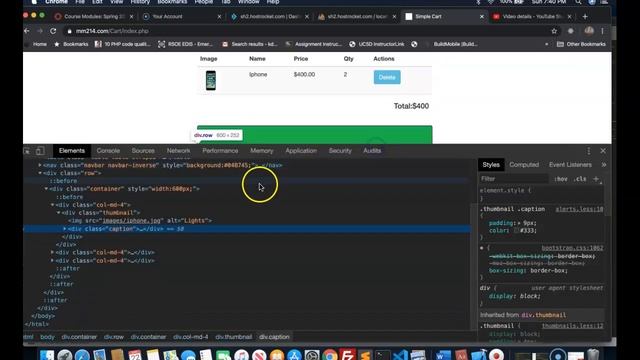Activate the DevTools inspect element picker
640x360 pixels.
coord(27,151)
